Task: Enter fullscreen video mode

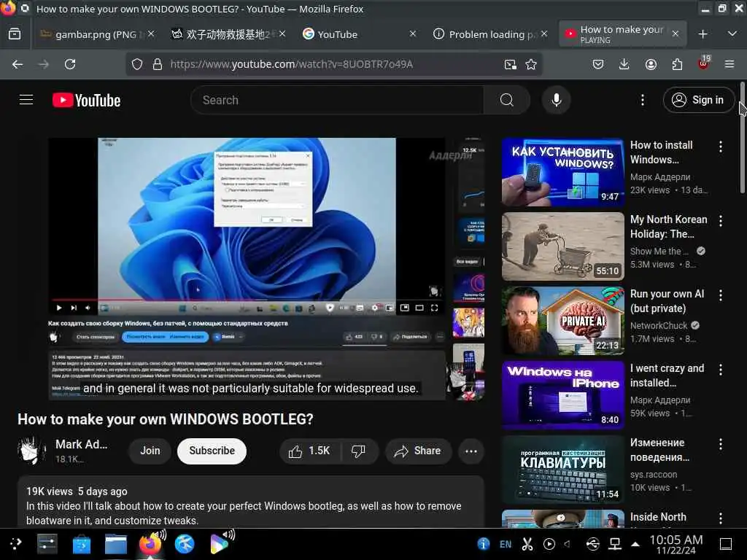Action: click(x=435, y=308)
